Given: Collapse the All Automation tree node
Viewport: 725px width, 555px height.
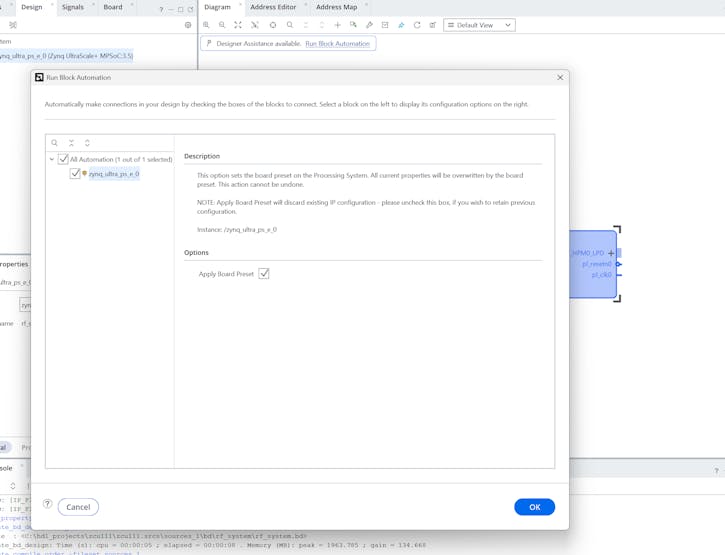Looking at the screenshot, I should [52, 159].
